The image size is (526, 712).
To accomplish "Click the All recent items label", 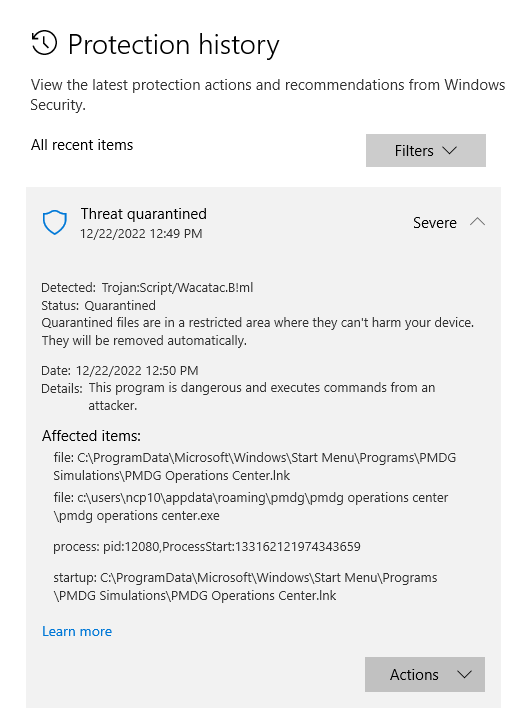I will (82, 145).
